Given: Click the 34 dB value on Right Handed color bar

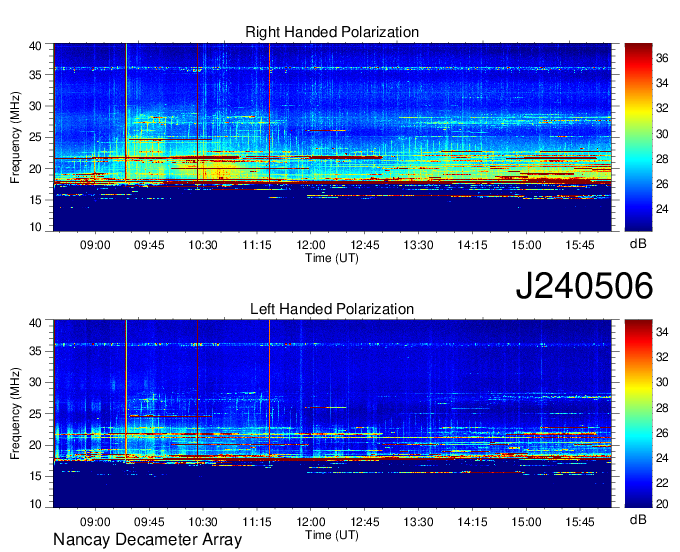Looking at the screenshot, I should [x=662, y=83].
